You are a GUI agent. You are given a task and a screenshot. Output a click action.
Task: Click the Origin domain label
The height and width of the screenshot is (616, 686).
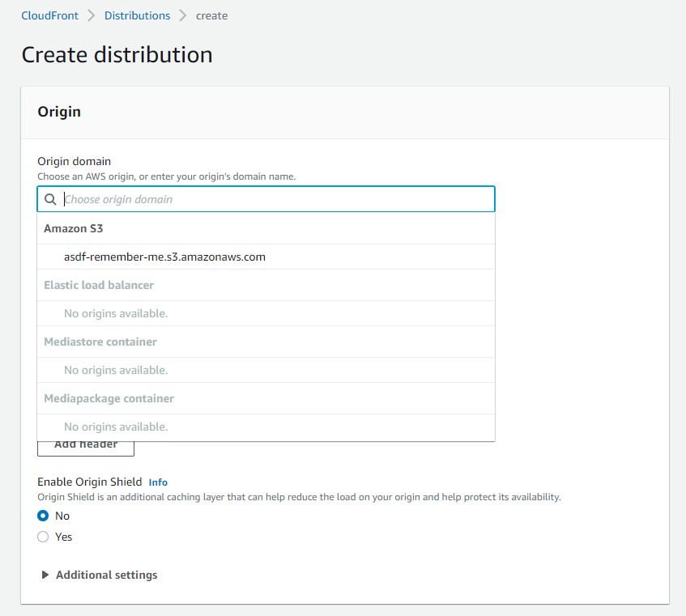[x=74, y=161]
